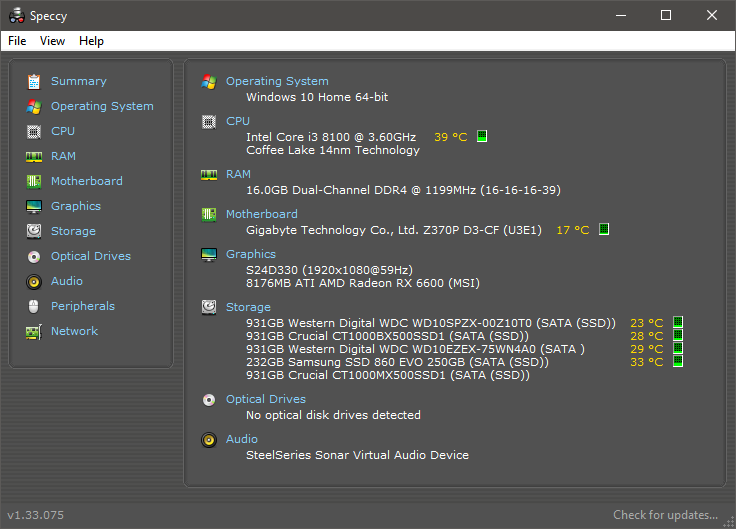Click the window resize grip in corner
This screenshot has width=736, height=529.
click(x=728, y=522)
